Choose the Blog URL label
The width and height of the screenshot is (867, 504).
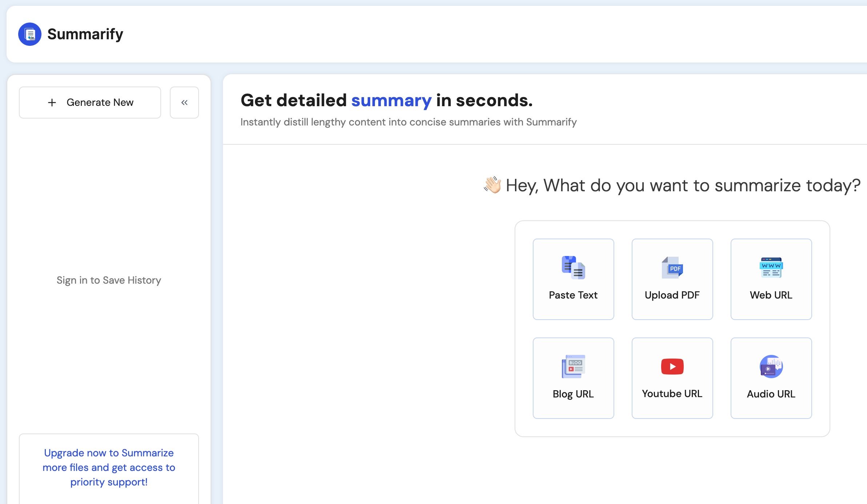point(573,394)
